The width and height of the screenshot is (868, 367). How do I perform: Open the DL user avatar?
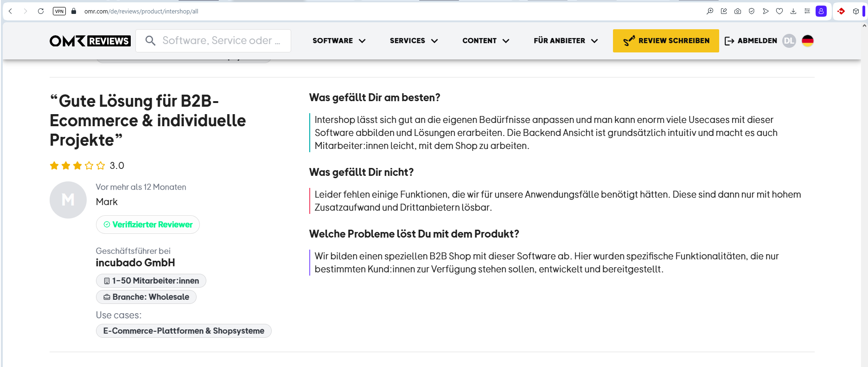click(789, 41)
